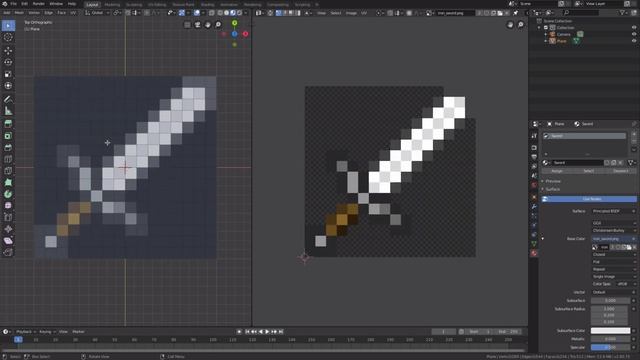640x360 pixels.
Task: Select the Rotate tool
Action: click(8, 62)
